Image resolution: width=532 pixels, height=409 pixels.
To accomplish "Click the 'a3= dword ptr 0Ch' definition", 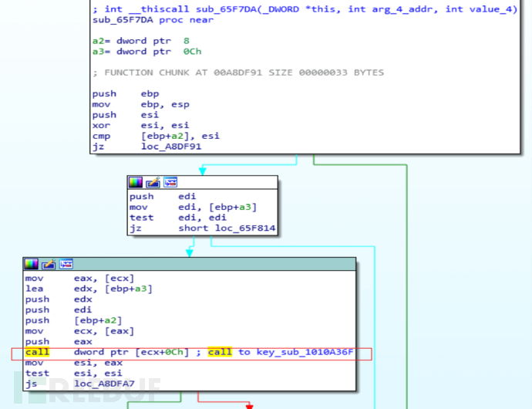I will coord(147,52).
